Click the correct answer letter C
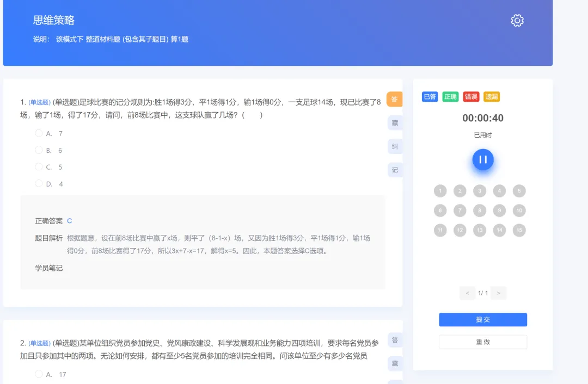588x384 pixels. [x=69, y=221]
